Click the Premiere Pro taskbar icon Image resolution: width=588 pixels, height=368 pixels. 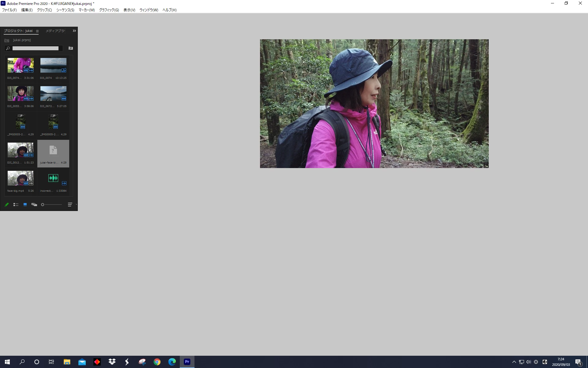[187, 362]
